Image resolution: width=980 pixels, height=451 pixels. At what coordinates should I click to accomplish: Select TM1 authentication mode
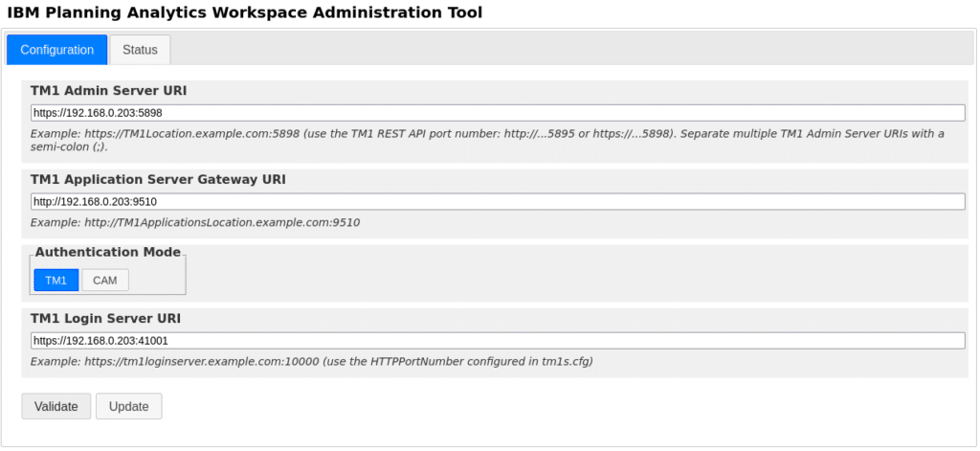[56, 281]
